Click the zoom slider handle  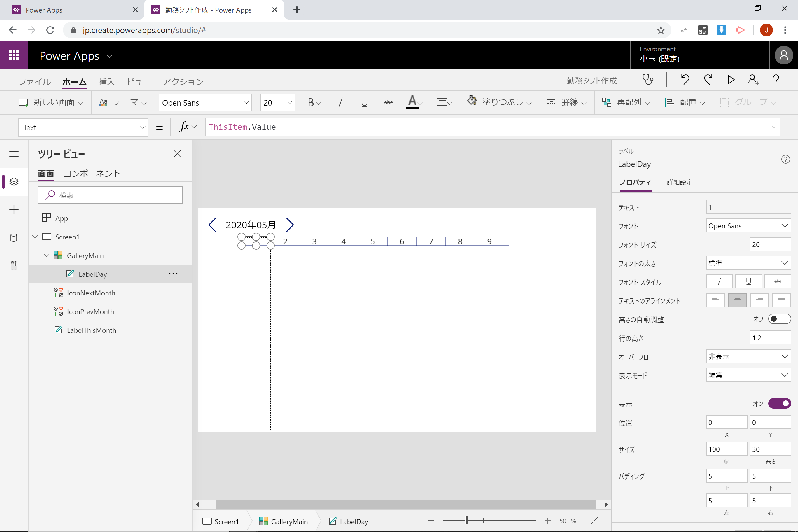click(x=467, y=520)
